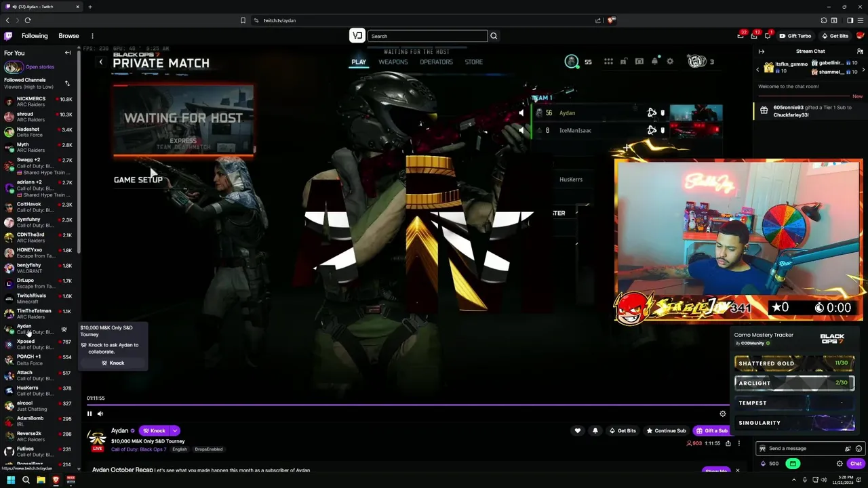This screenshot has height=488, width=868.
Task: Open Prime loot crown icon with 32 badge
Action: point(741,36)
